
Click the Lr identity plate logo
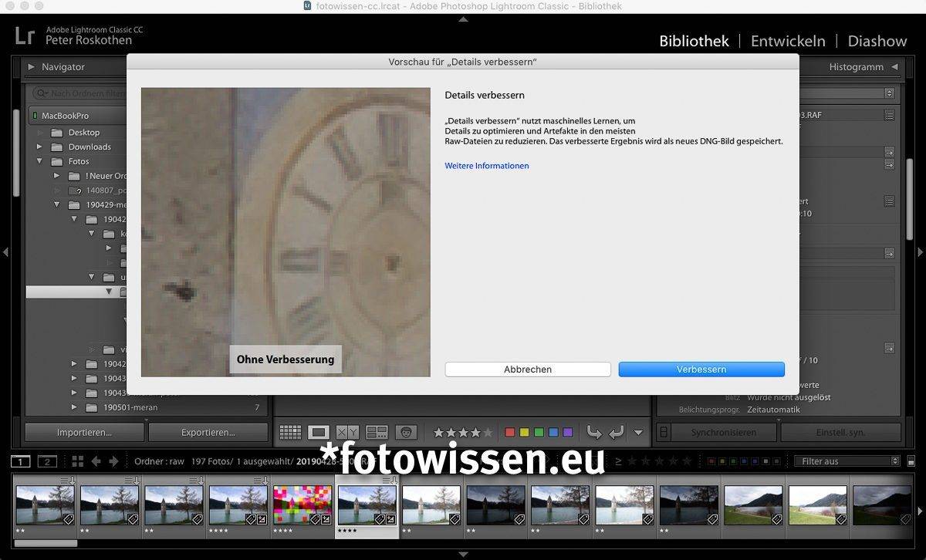click(x=24, y=35)
